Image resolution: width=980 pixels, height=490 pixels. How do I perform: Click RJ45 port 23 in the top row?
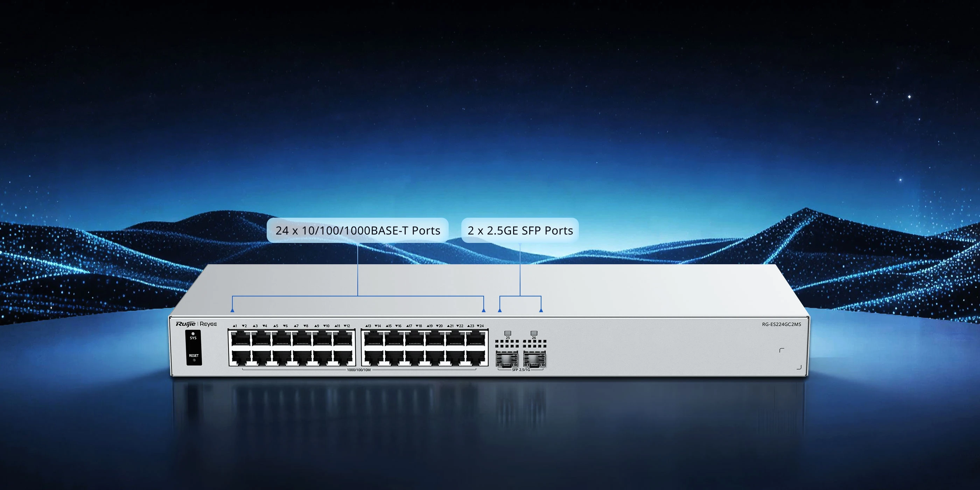[x=476, y=338]
